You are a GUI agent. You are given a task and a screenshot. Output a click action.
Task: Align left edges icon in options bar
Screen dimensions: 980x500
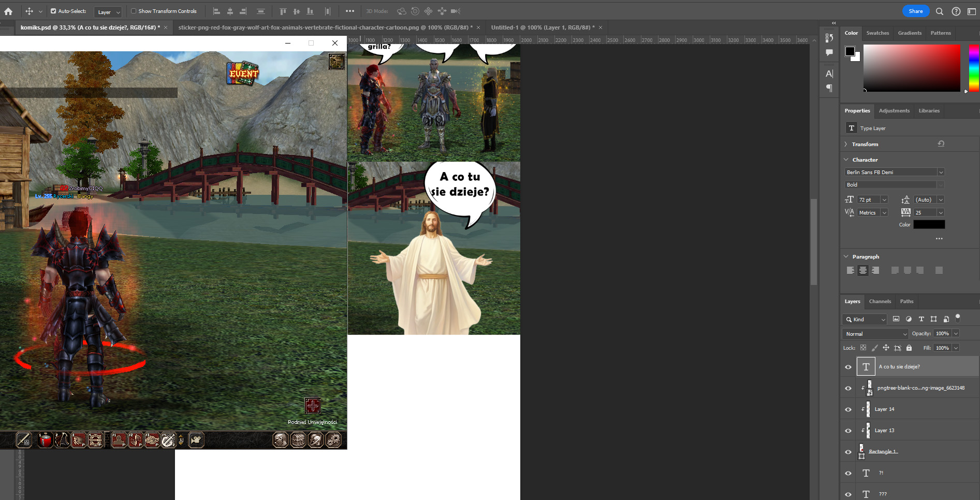point(216,11)
